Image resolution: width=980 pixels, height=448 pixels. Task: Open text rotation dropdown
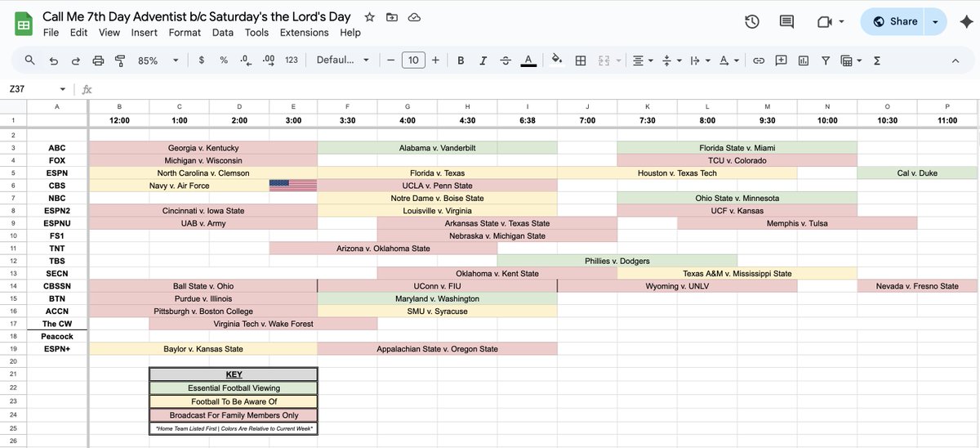[728, 60]
